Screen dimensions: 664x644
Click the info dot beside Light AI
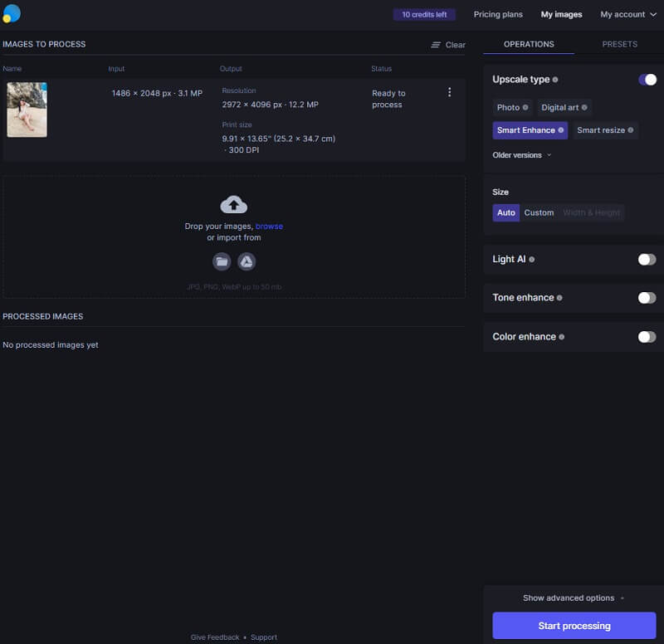(x=532, y=260)
